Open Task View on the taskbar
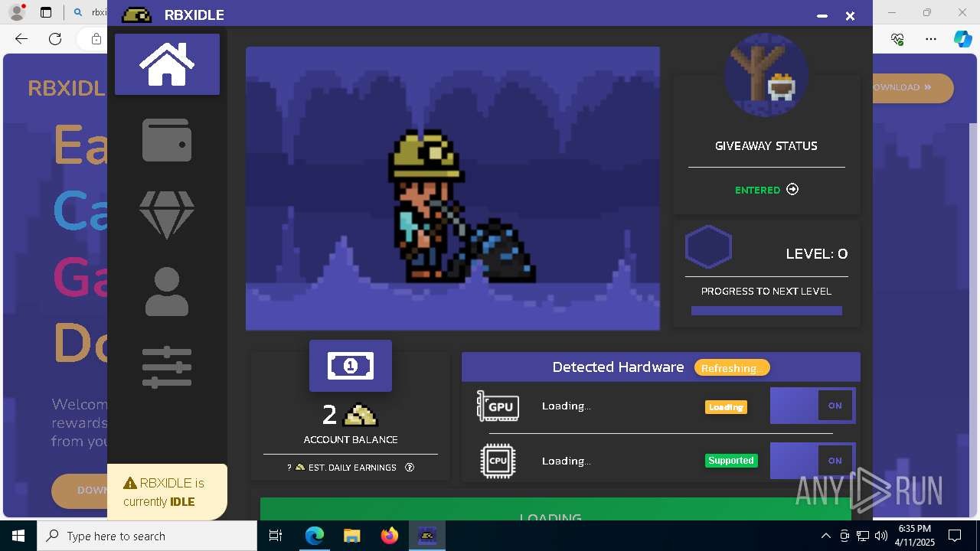The width and height of the screenshot is (980, 551). [x=276, y=536]
